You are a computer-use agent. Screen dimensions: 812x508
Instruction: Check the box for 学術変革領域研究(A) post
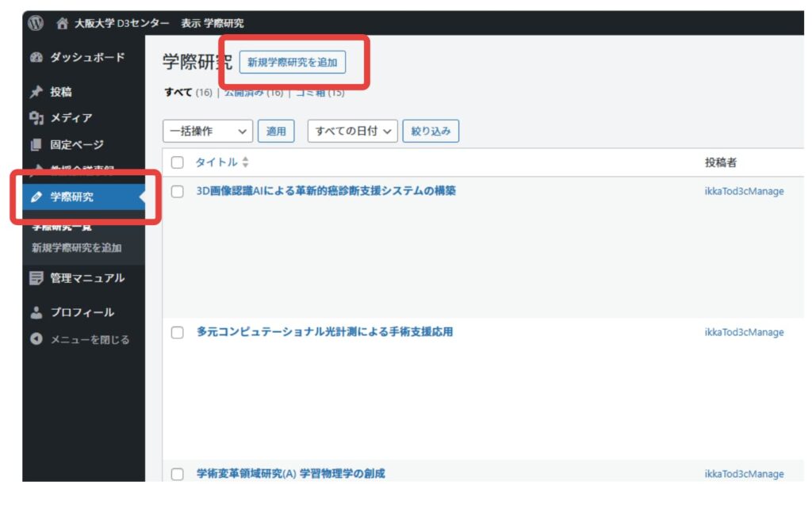(178, 474)
